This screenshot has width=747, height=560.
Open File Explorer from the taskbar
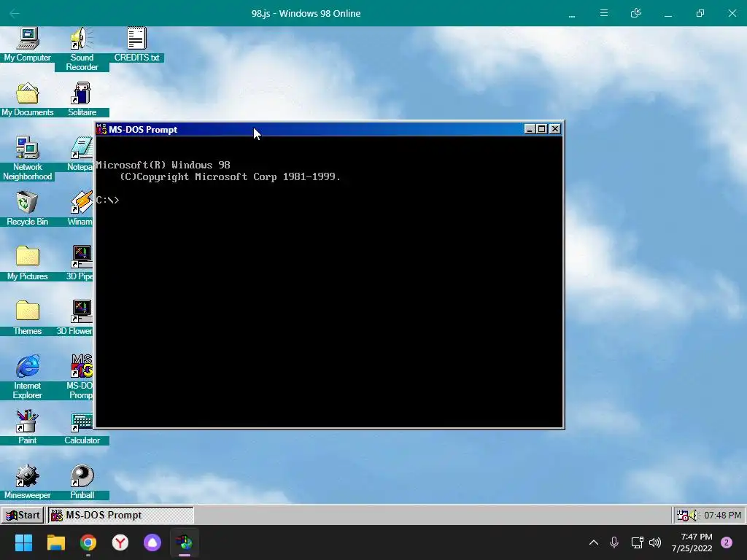[x=55, y=542]
